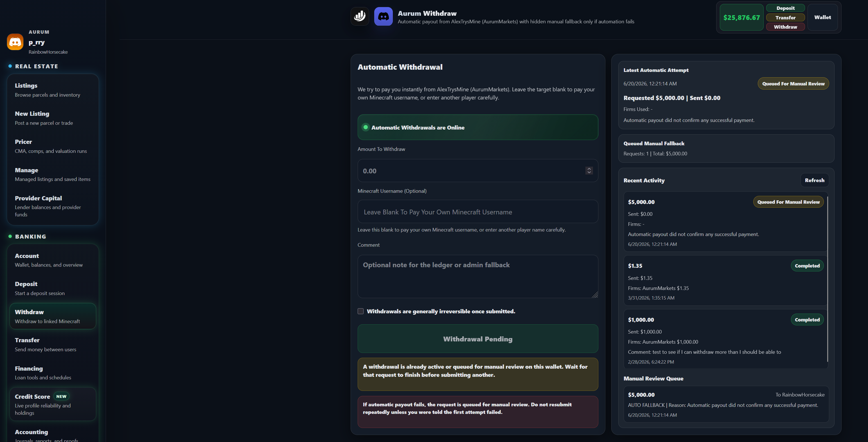Click the Banking section bullet
This screenshot has width=868, height=442.
point(10,236)
